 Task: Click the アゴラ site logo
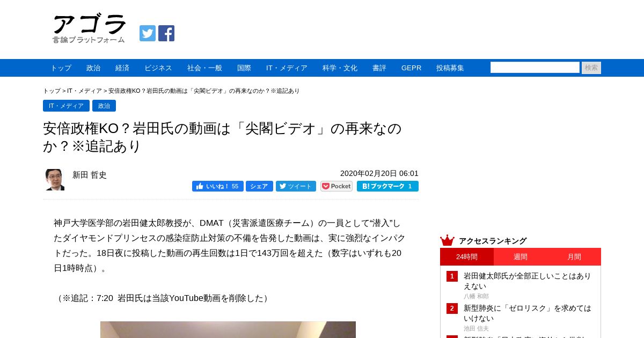click(x=89, y=29)
